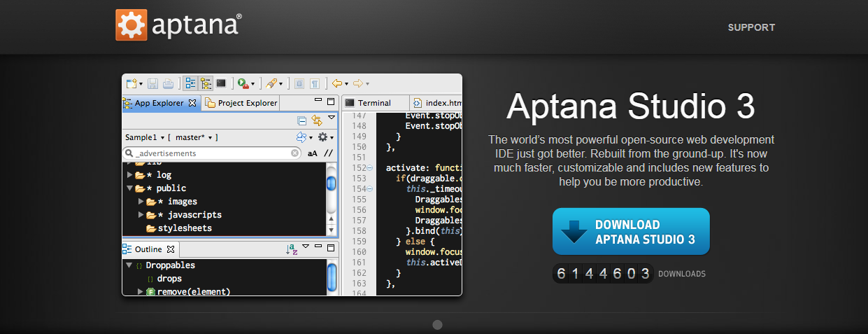This screenshot has height=334, width=868.
Task: Click the New file wizard icon in the toolbar
Action: tap(131, 83)
